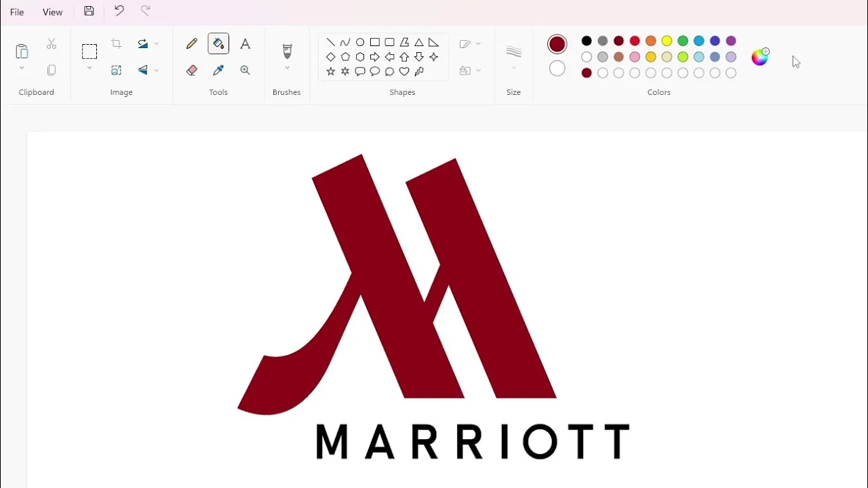Expand the Brushes dropdown arrow
868x488 pixels.
pos(287,68)
